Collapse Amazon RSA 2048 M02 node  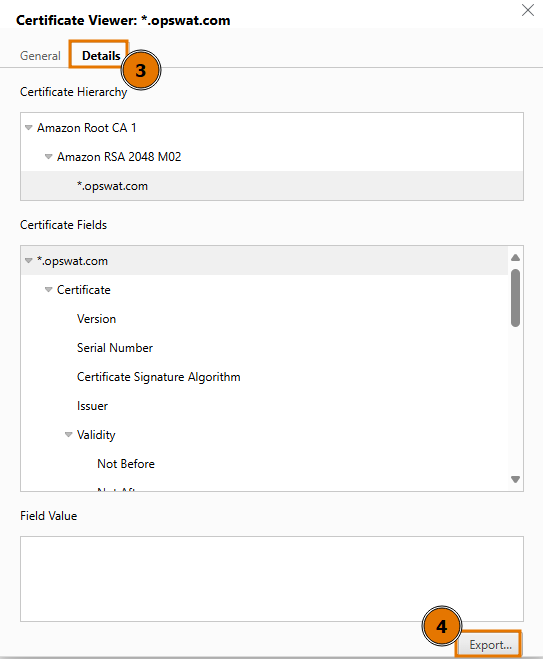coord(48,157)
